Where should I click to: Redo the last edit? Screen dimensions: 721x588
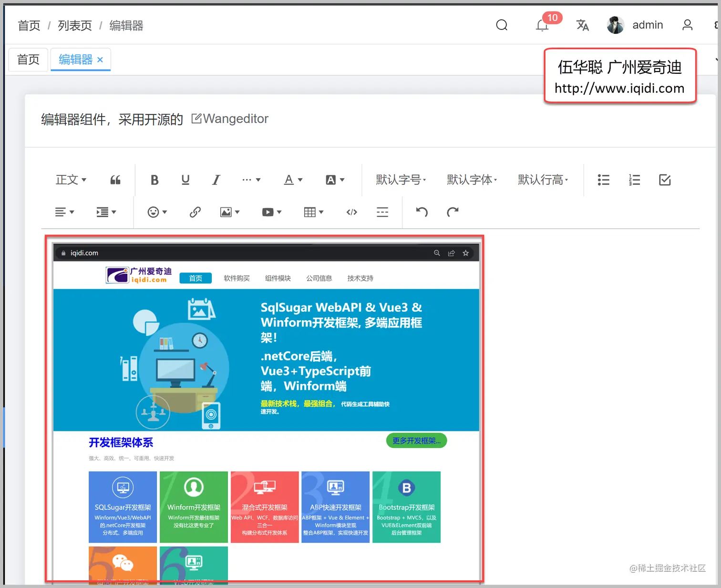click(x=453, y=212)
